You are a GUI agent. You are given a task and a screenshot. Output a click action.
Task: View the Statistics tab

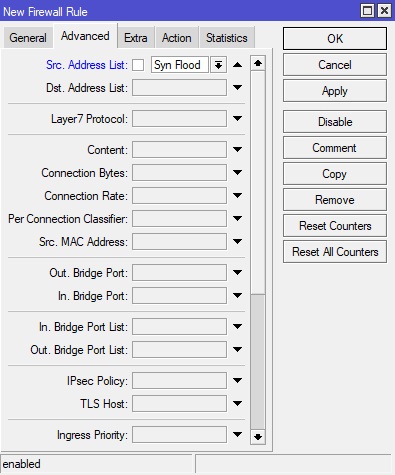coord(227,38)
